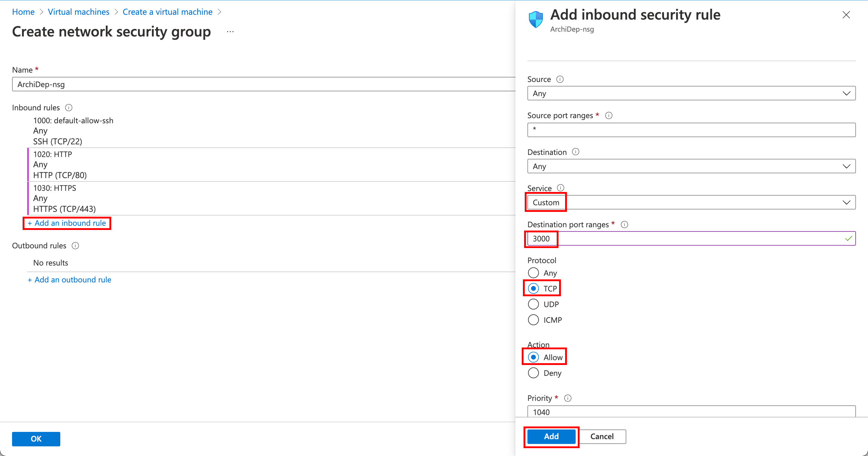Click info icon next to Priority label
868x456 pixels.
(x=568, y=398)
